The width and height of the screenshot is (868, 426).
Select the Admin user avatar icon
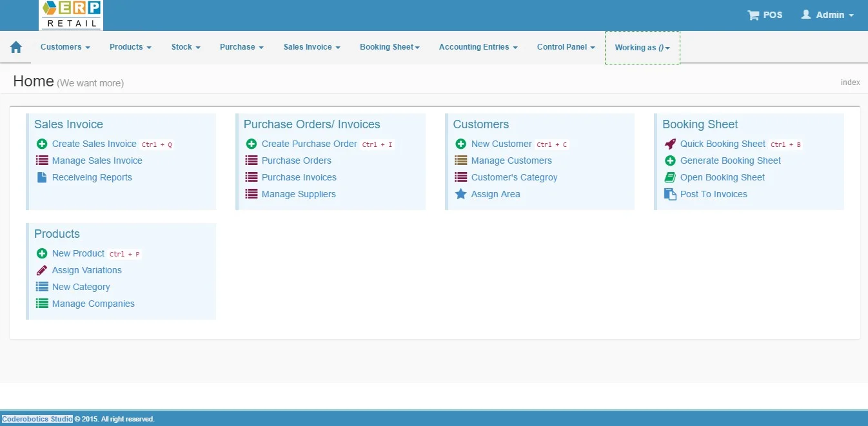806,14
